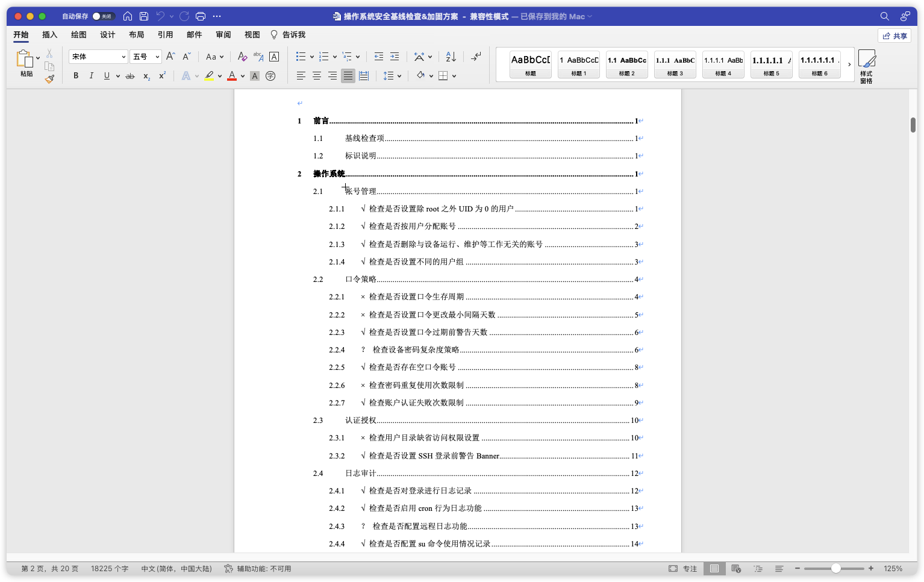The width and height of the screenshot is (924, 582).
Task: Switch to the 插入 ribbon tab
Action: tap(49, 35)
